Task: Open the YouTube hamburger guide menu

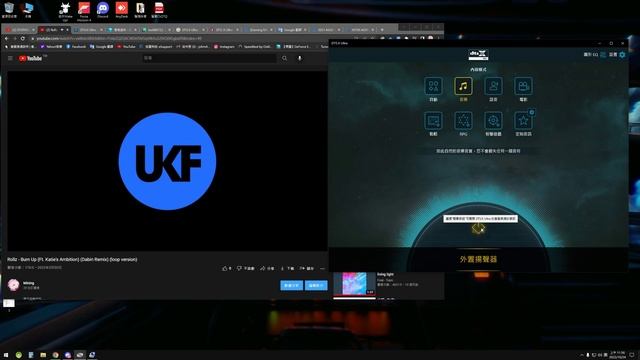Action: coord(10,58)
